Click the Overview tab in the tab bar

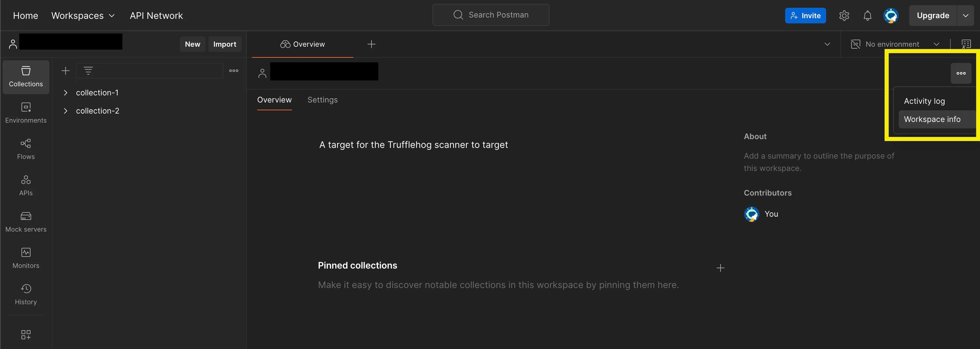[x=302, y=44]
